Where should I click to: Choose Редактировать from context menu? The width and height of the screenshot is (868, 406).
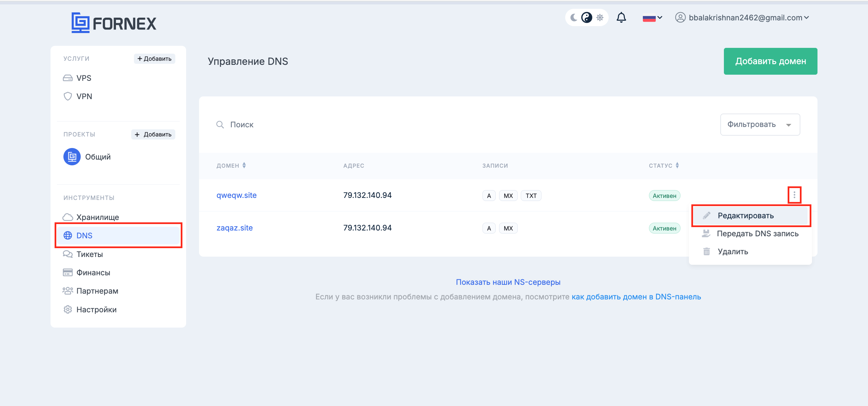click(x=751, y=216)
